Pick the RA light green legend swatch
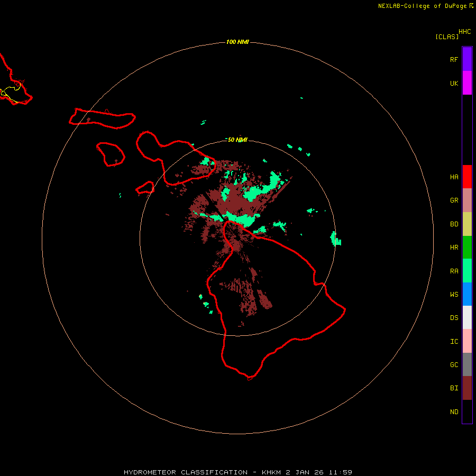This screenshot has height=476, width=476. 467,271
